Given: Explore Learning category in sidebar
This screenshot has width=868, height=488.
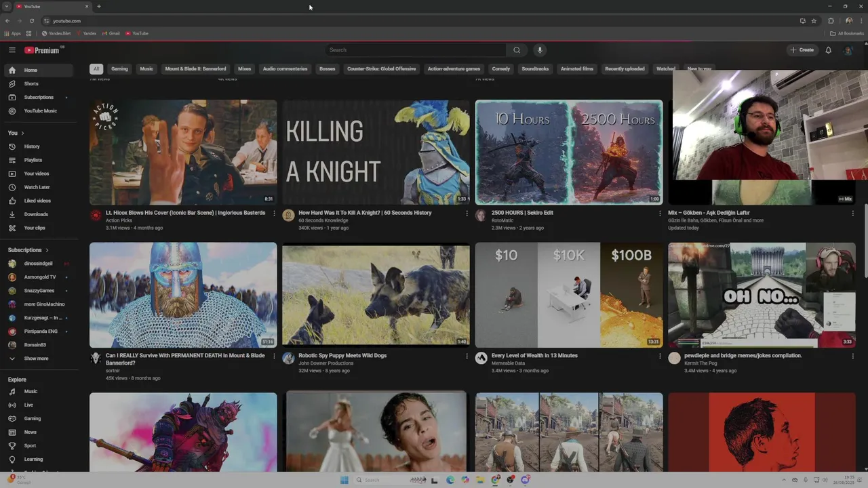Looking at the screenshot, I should click(x=38, y=459).
